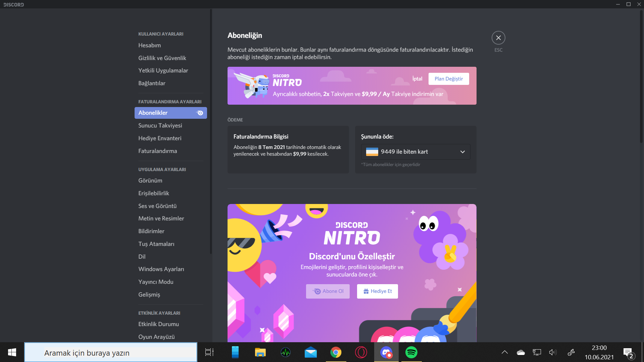Click the Nitro icon beside Abonelikler

pos(200,113)
